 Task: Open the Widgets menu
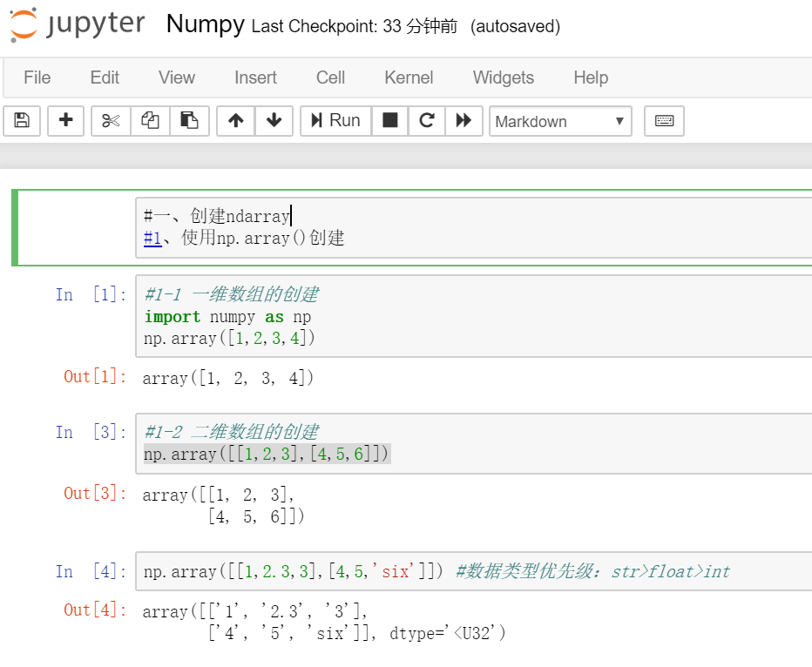504,77
